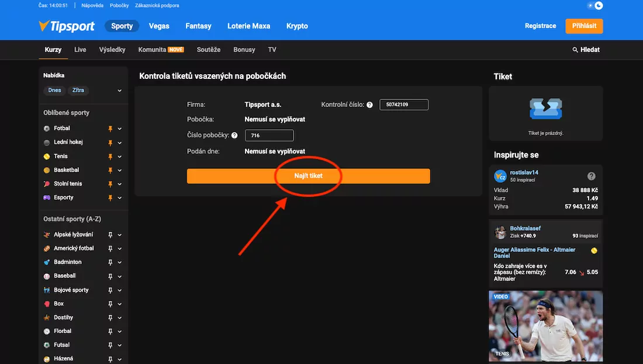Screen dimensions: 643x364
Task: Pin Fotbal using its pin toggle
Action: click(110, 128)
